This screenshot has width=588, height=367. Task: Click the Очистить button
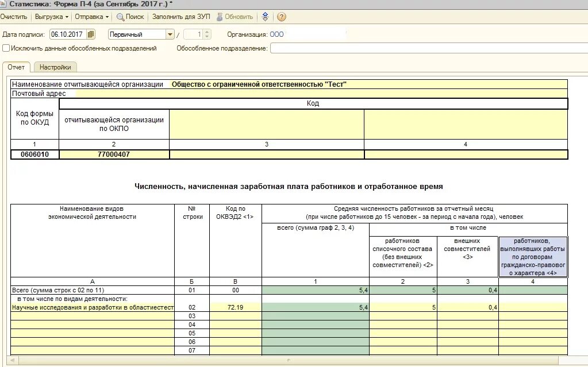pyautogui.click(x=14, y=17)
